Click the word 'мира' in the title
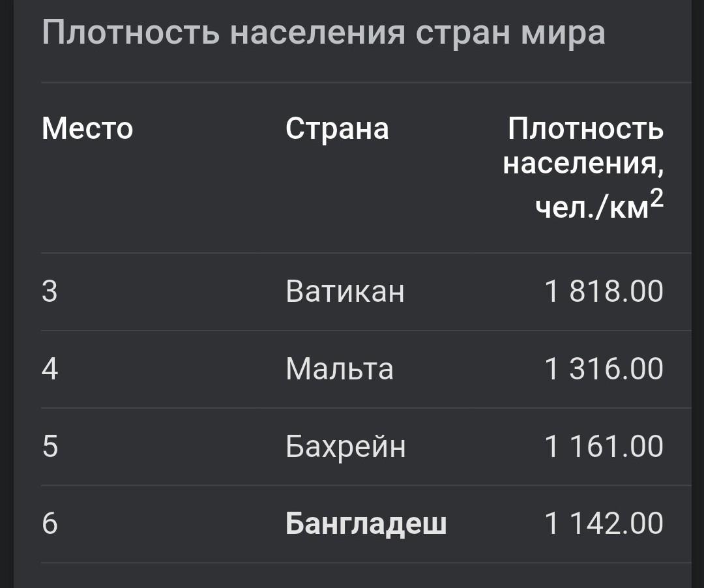Viewport: 704px width, 588px height. pyautogui.click(x=563, y=33)
